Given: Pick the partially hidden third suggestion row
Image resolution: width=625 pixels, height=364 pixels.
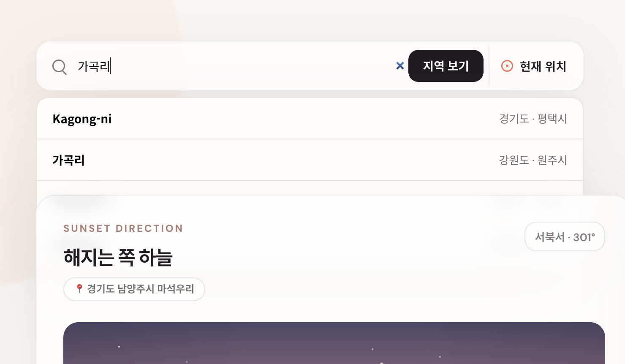Looking at the screenshot, I should pyautogui.click(x=310, y=188).
